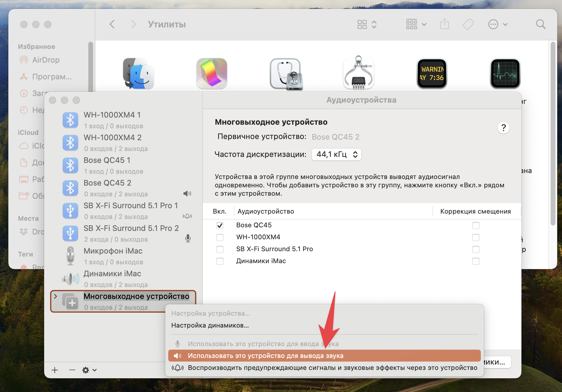Choose Использовать это устройство для вывода звука
The width and height of the screenshot is (562, 392).
coord(325,356)
